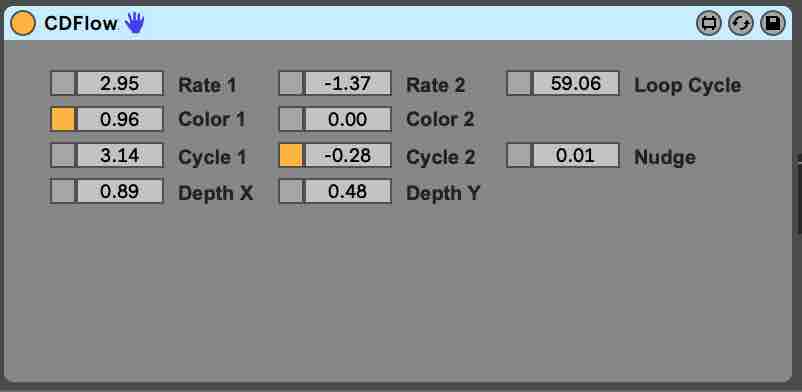This screenshot has height=392, width=802.
Task: Click the blue hand icon next to CDFlow
Action: [x=135, y=23]
